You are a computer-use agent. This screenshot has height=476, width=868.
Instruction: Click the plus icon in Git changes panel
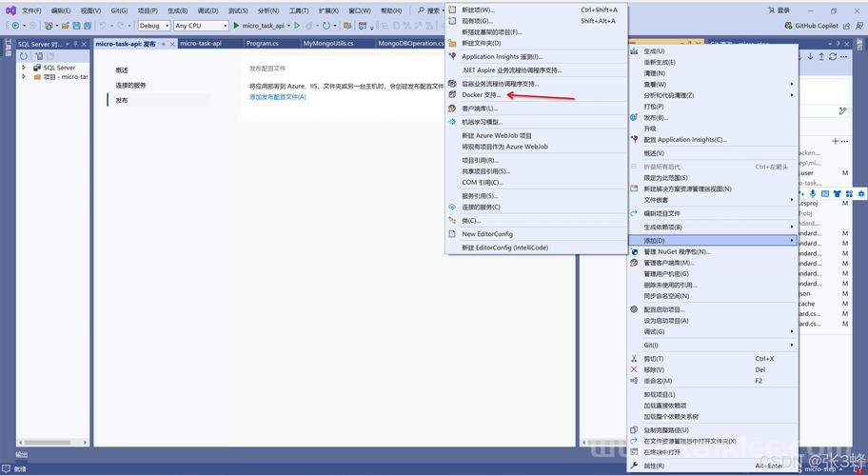[x=836, y=141]
